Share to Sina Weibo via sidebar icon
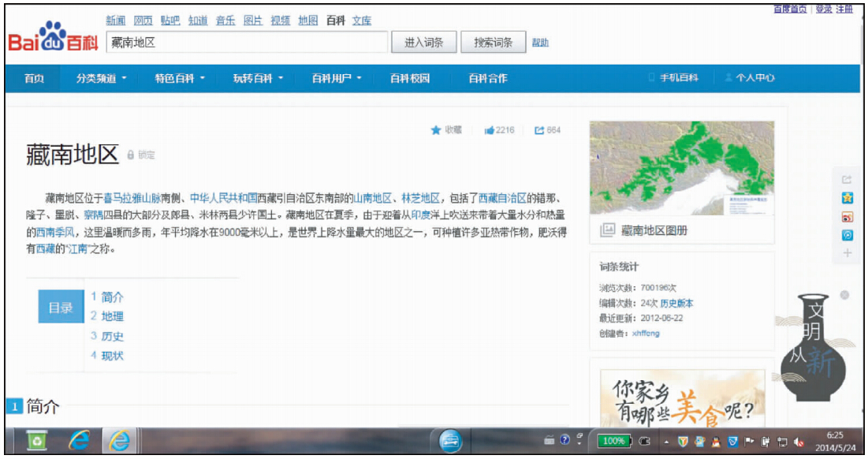868x459 pixels. 848,217
